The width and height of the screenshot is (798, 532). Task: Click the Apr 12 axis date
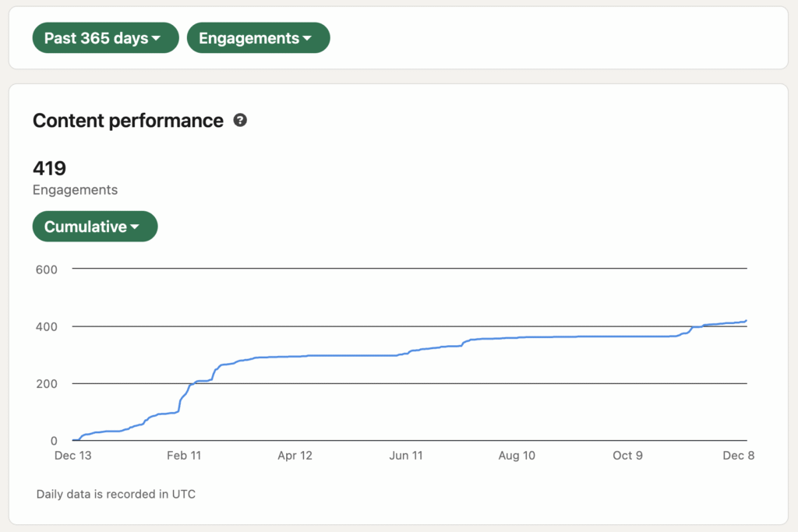click(295, 456)
